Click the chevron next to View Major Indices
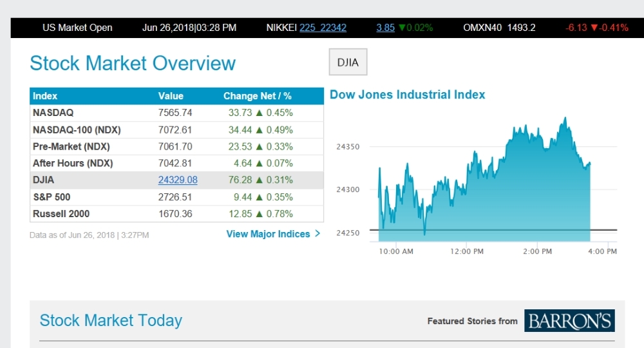 point(317,234)
